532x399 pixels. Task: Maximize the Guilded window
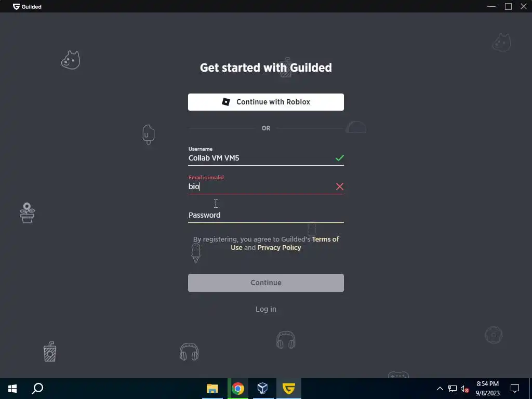pyautogui.click(x=508, y=6)
